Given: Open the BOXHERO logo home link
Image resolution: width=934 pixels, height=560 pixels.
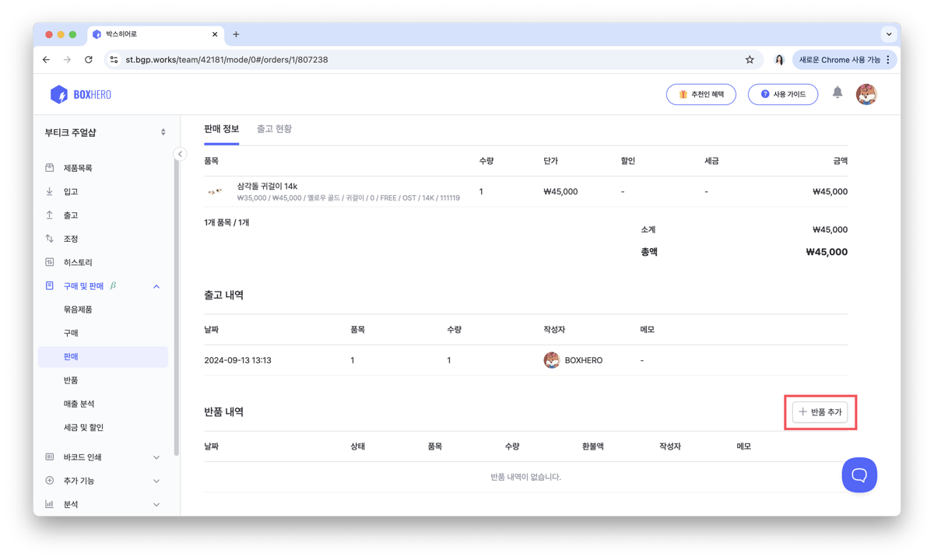Looking at the screenshot, I should click(81, 94).
